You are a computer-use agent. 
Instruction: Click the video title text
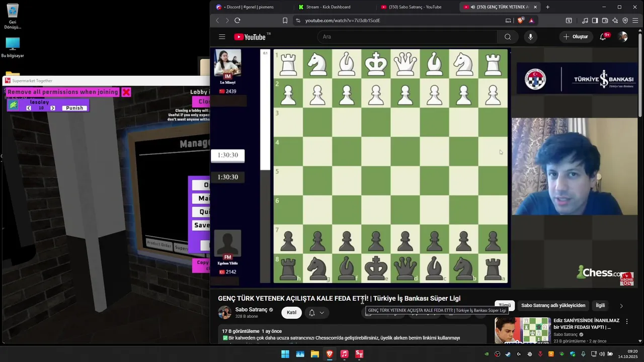click(339, 298)
